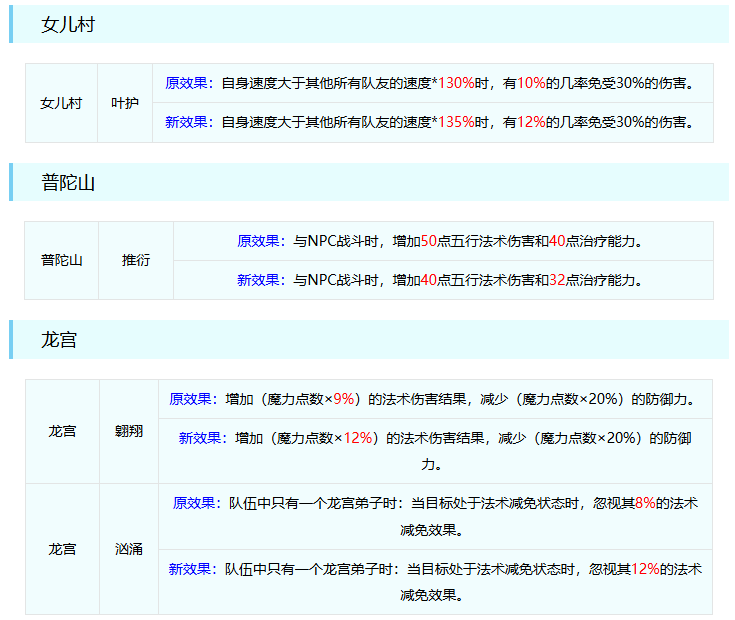Click the 叶护 skill name cell

[x=125, y=103]
